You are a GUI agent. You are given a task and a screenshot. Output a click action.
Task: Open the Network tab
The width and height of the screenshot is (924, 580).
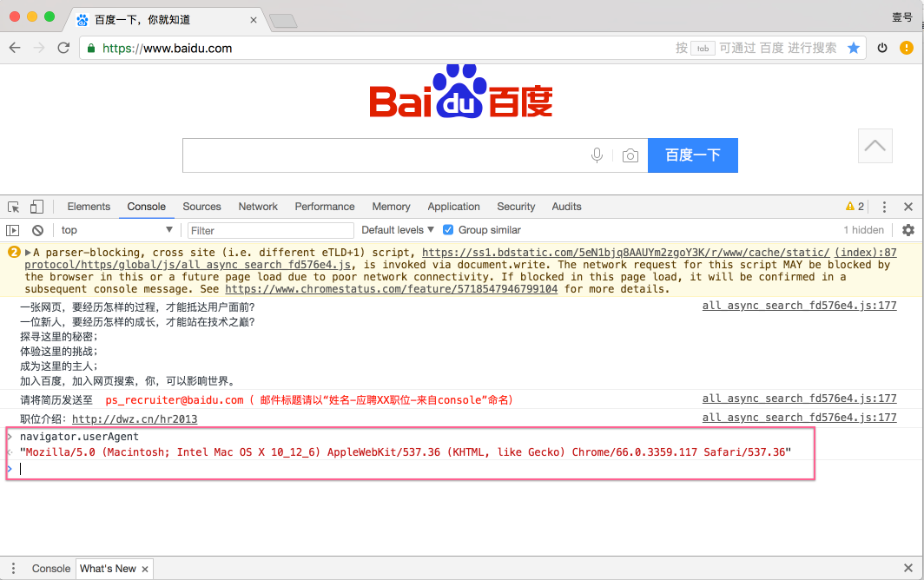coord(258,207)
